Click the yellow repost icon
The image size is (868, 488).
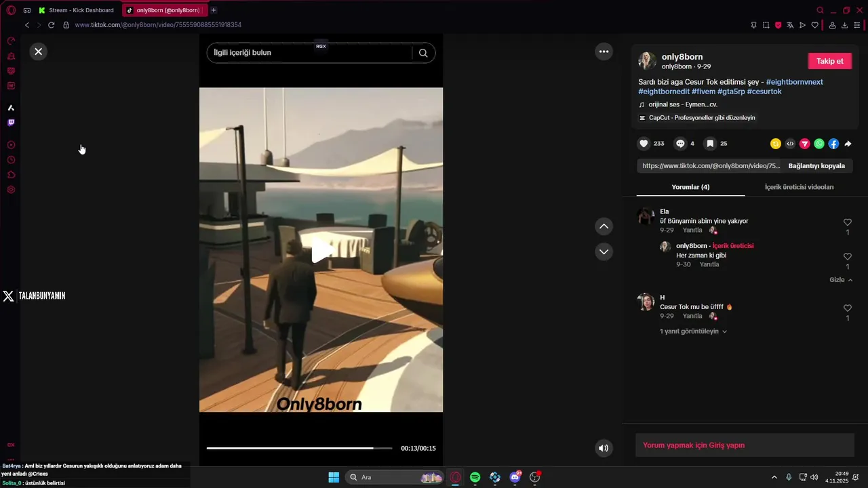click(776, 144)
